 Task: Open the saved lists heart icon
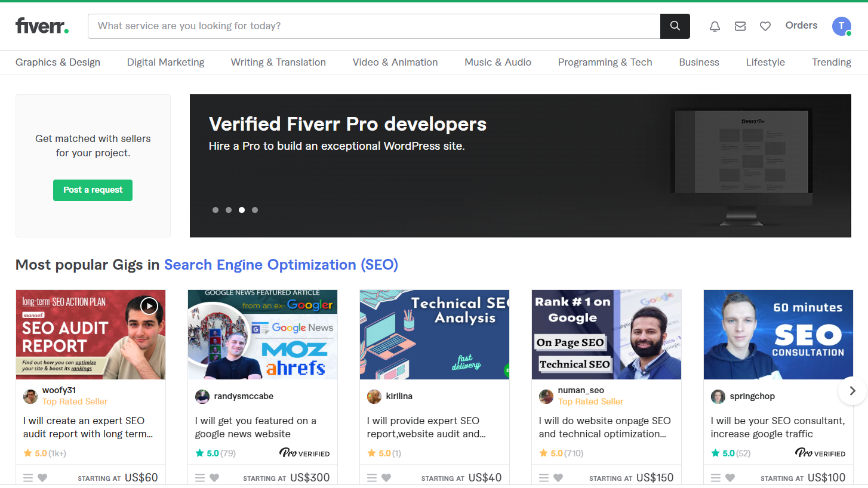(x=765, y=26)
